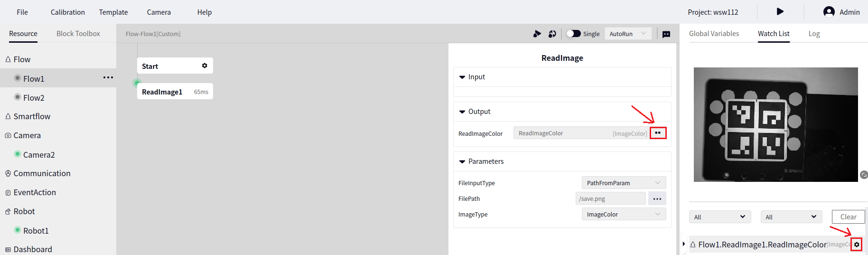Click the Project: wsw112 label
868x255 pixels.
[x=713, y=12]
